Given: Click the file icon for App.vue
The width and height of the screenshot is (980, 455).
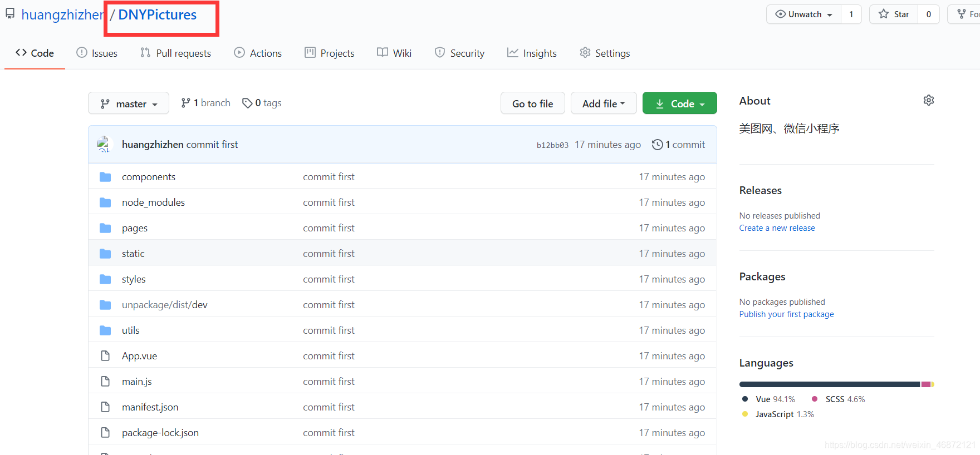Looking at the screenshot, I should (x=105, y=356).
